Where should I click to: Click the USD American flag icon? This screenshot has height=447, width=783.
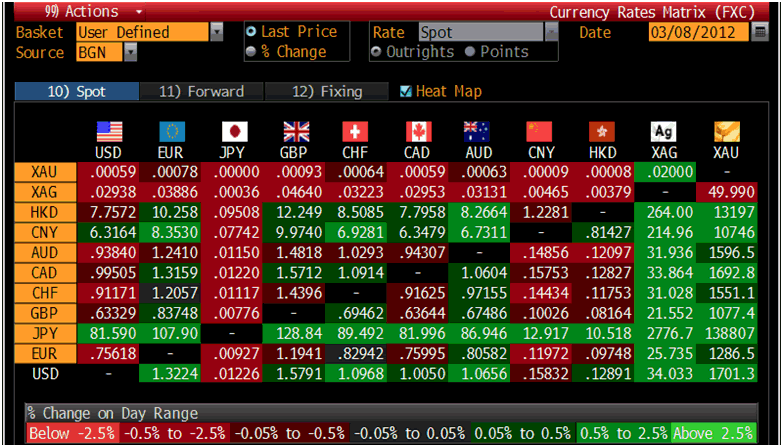coord(107,132)
